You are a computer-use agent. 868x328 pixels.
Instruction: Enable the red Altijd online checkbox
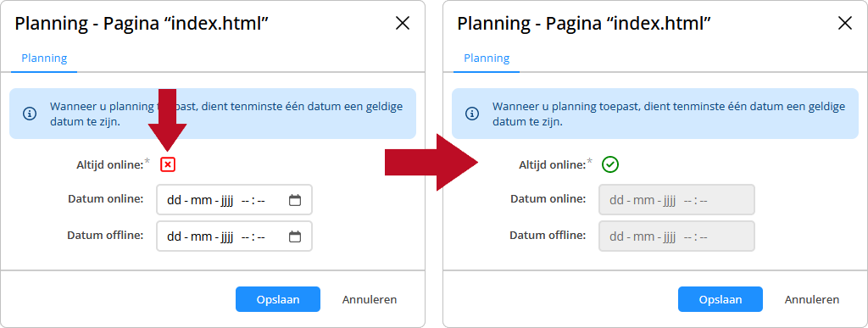[x=169, y=164]
